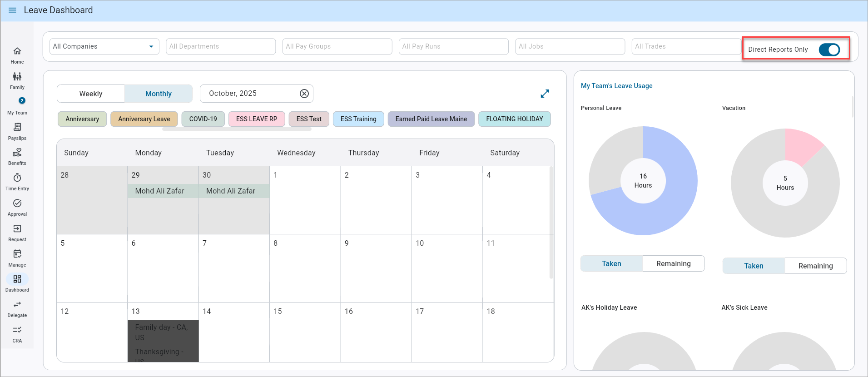The width and height of the screenshot is (868, 377).
Task: Expand the calendar to full screen
Action: point(545,94)
